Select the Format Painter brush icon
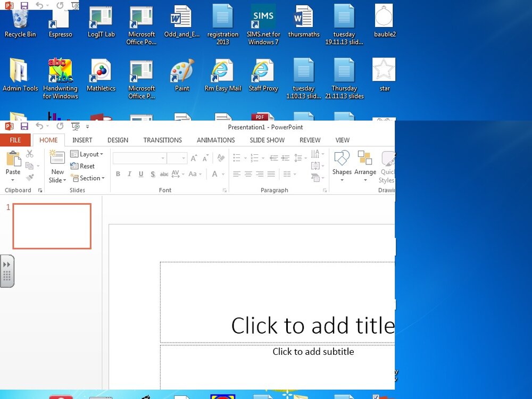The image size is (532, 399). coord(30,178)
